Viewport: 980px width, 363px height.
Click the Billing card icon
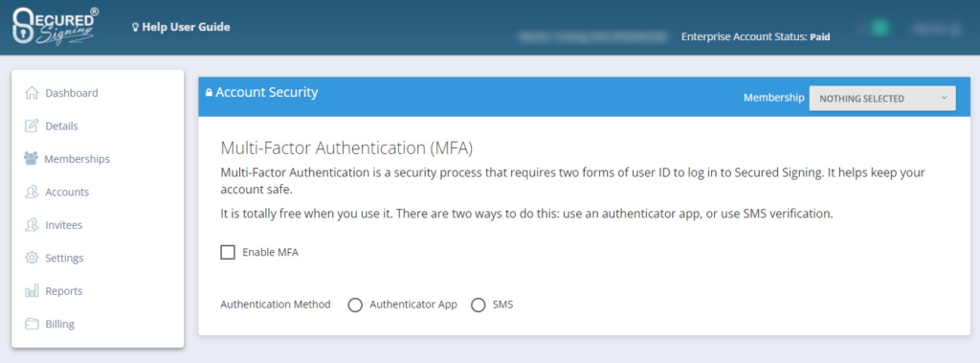tap(32, 324)
